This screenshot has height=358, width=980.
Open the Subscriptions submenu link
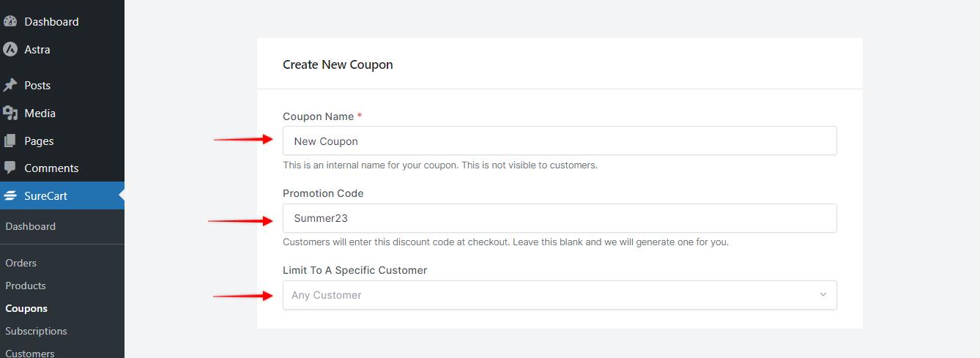(36, 331)
